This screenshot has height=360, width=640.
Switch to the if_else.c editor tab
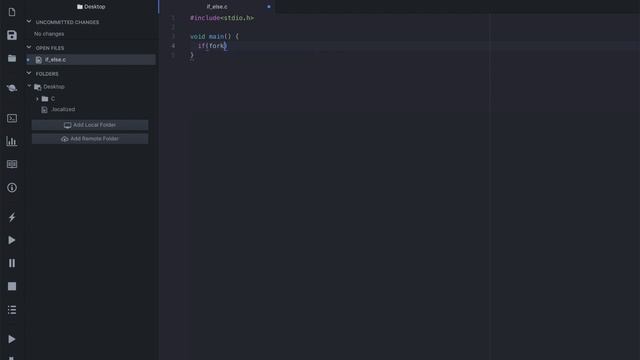217,7
